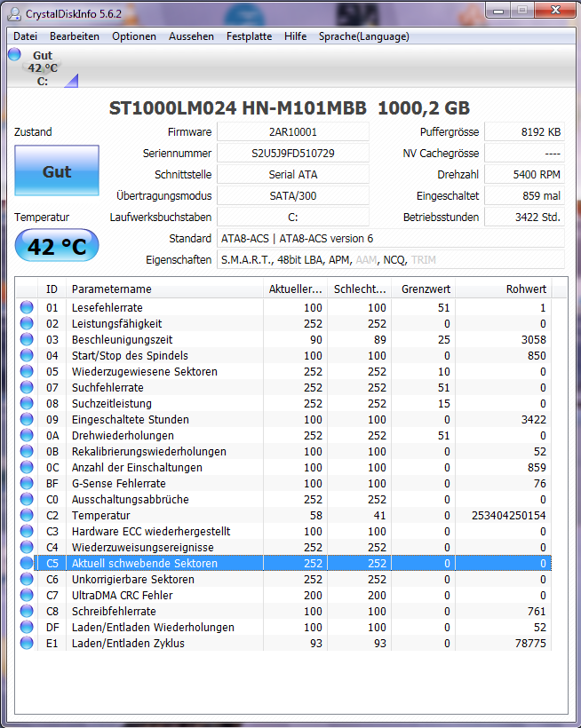Click status orb for 01 Lesefehlerrate row
Screen dimensions: 581x728
[27, 307]
